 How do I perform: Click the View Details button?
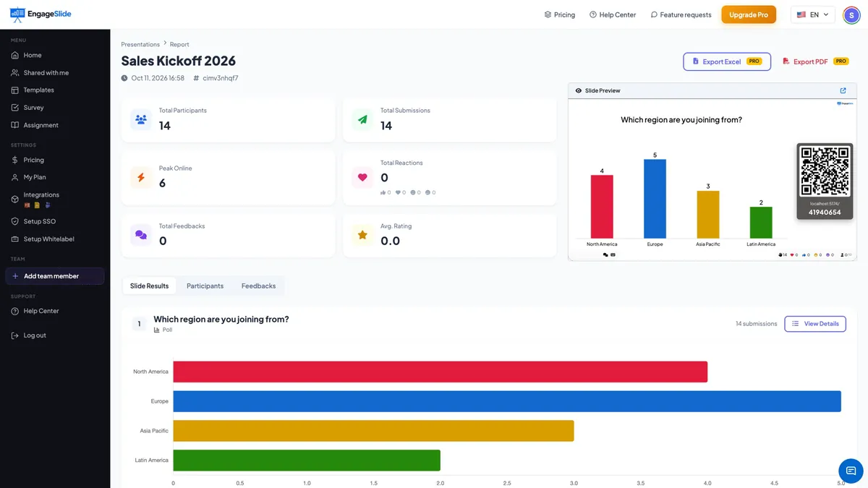815,323
